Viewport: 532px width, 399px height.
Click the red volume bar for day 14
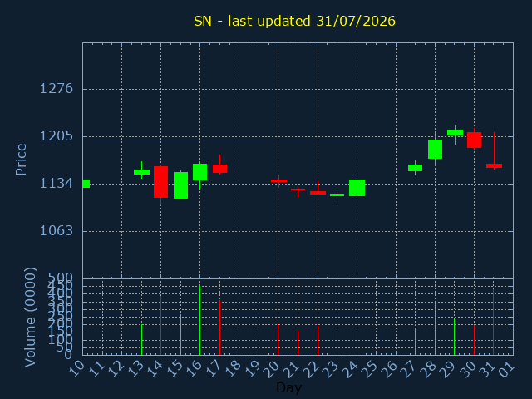coord(160,325)
